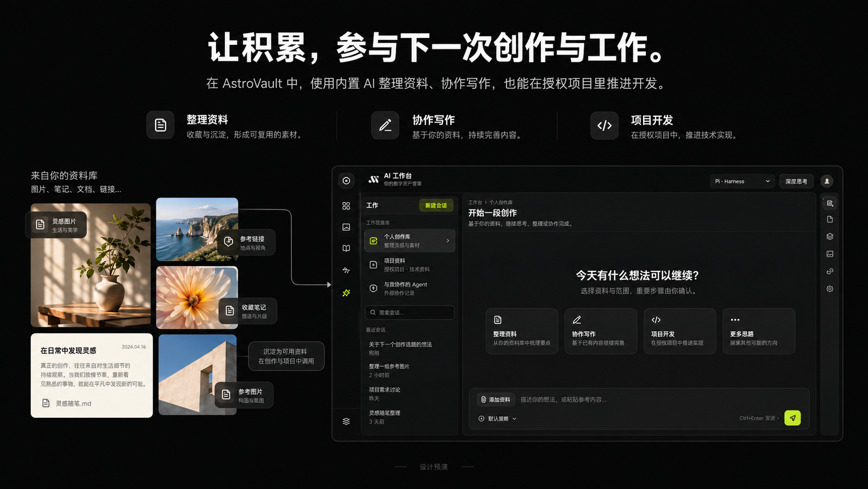Choose the 协作写作 card in the workbench
Image resolution: width=868 pixels, height=489 pixels.
point(601,331)
